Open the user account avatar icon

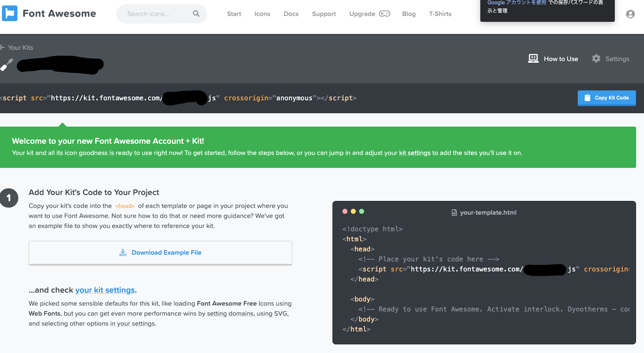pyautogui.click(x=630, y=14)
